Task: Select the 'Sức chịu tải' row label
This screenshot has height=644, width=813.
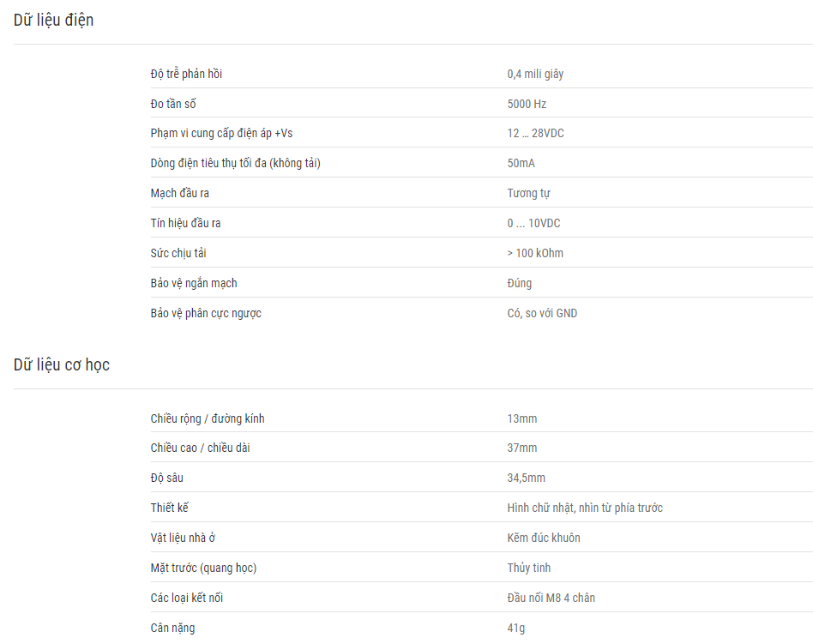Action: pos(178,253)
